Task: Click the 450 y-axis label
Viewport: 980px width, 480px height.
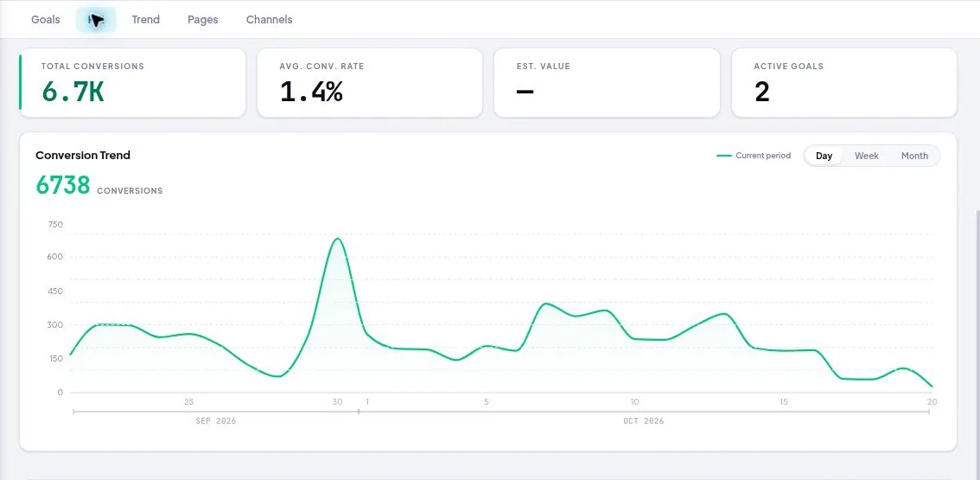Action: click(55, 291)
